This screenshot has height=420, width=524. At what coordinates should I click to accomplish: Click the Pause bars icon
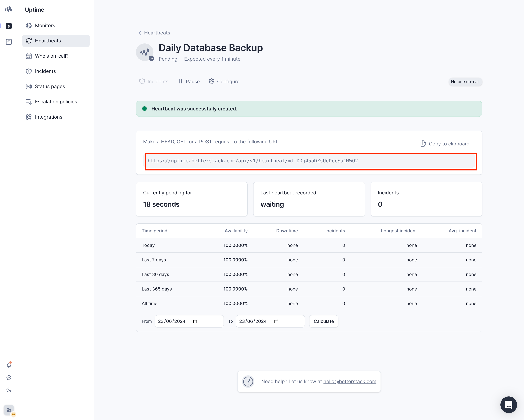coord(180,81)
